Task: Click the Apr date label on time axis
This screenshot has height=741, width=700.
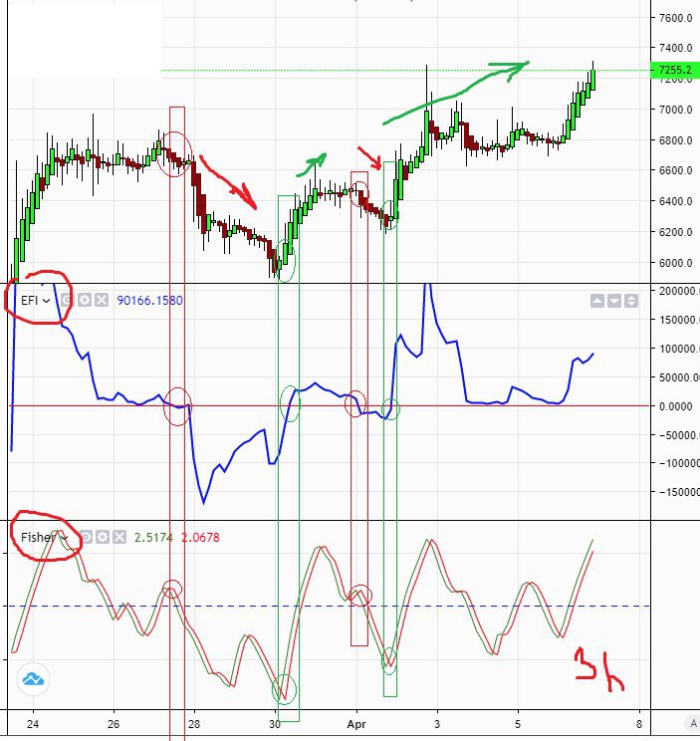Action: (x=356, y=724)
